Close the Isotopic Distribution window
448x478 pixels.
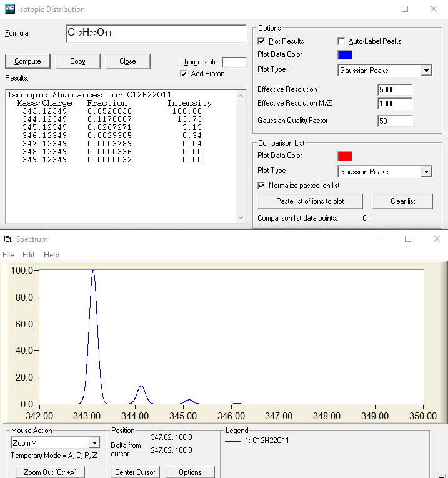tap(434, 9)
